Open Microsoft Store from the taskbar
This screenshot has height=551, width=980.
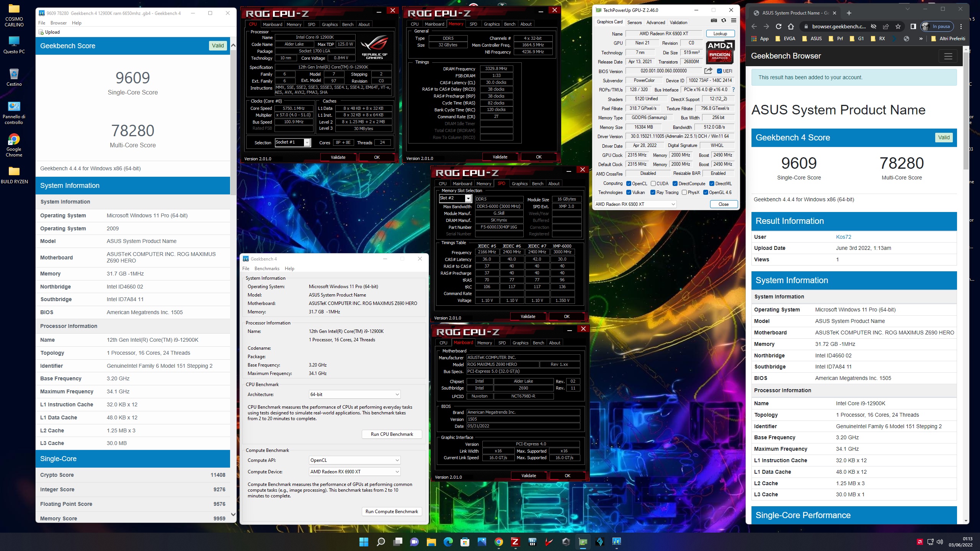tap(465, 542)
